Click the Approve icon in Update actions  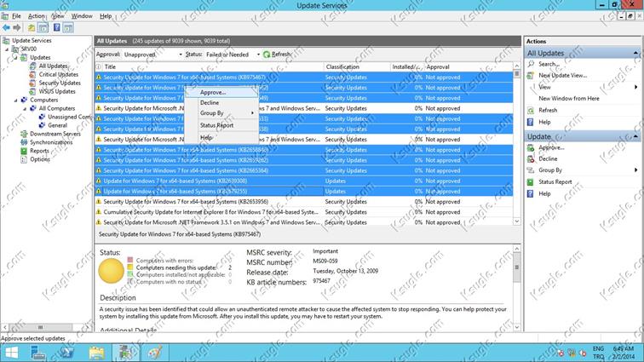(x=531, y=147)
